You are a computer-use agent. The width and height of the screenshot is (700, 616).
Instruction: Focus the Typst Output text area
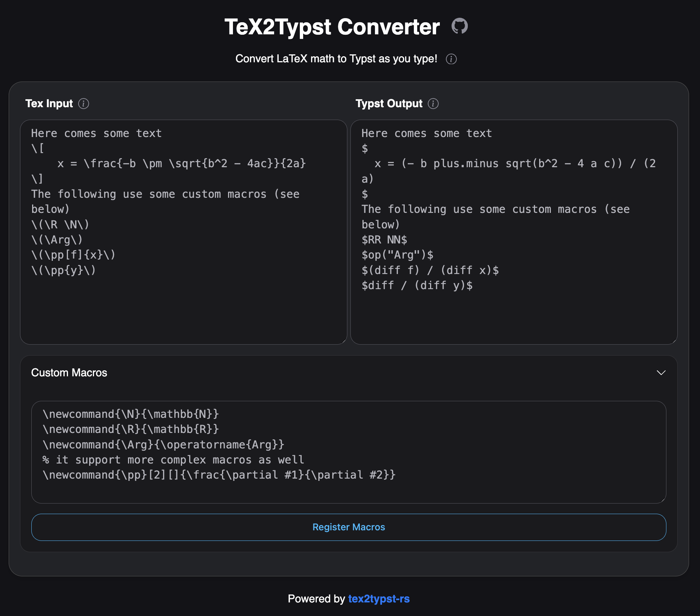point(514,232)
